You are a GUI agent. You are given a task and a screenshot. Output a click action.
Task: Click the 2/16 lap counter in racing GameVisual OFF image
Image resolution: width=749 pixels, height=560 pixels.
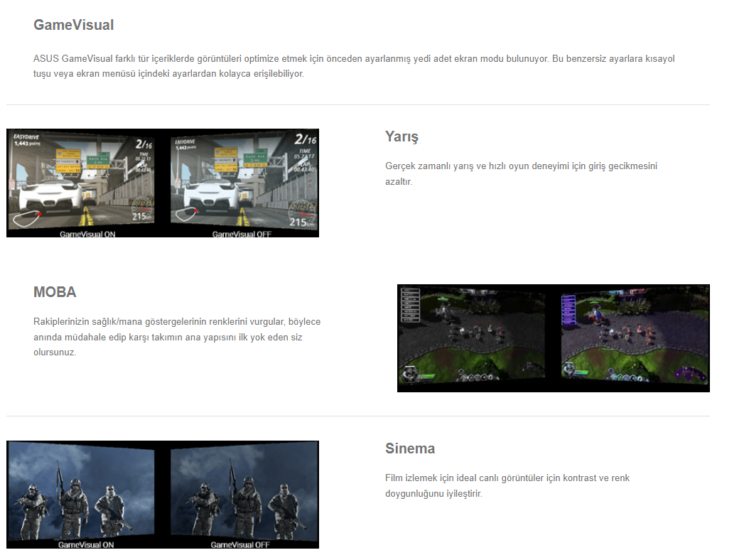click(305, 141)
